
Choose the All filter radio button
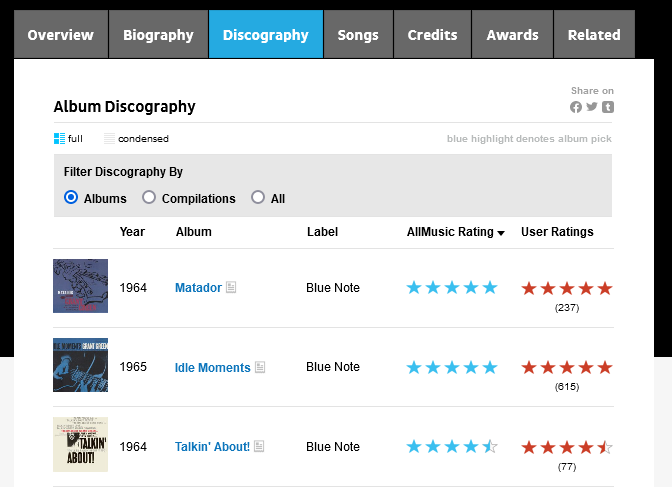point(258,198)
